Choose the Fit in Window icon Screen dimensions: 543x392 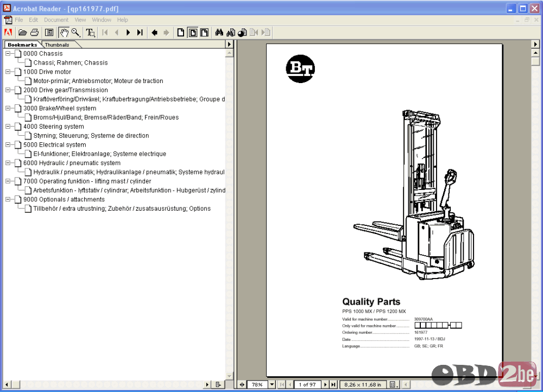click(x=193, y=33)
